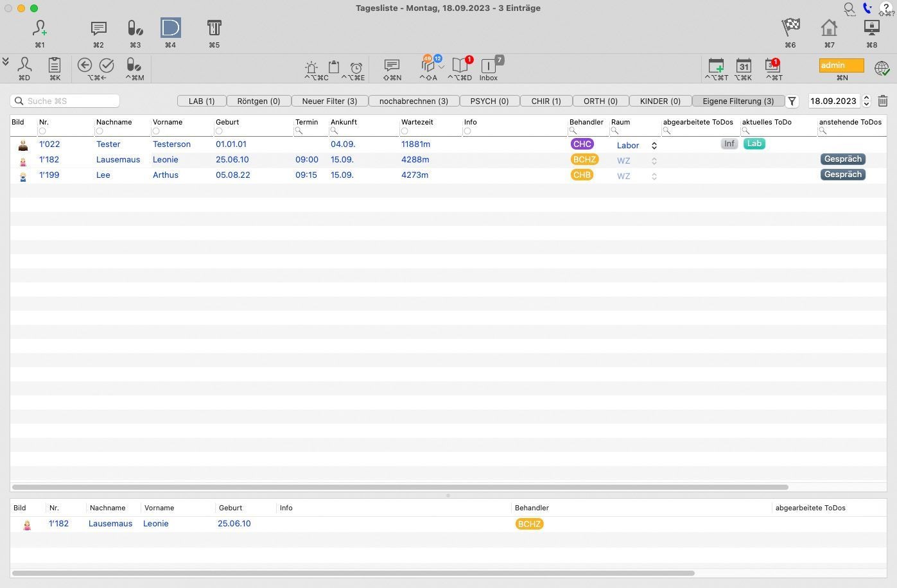Open the Inbox with 7 items

pos(489,66)
